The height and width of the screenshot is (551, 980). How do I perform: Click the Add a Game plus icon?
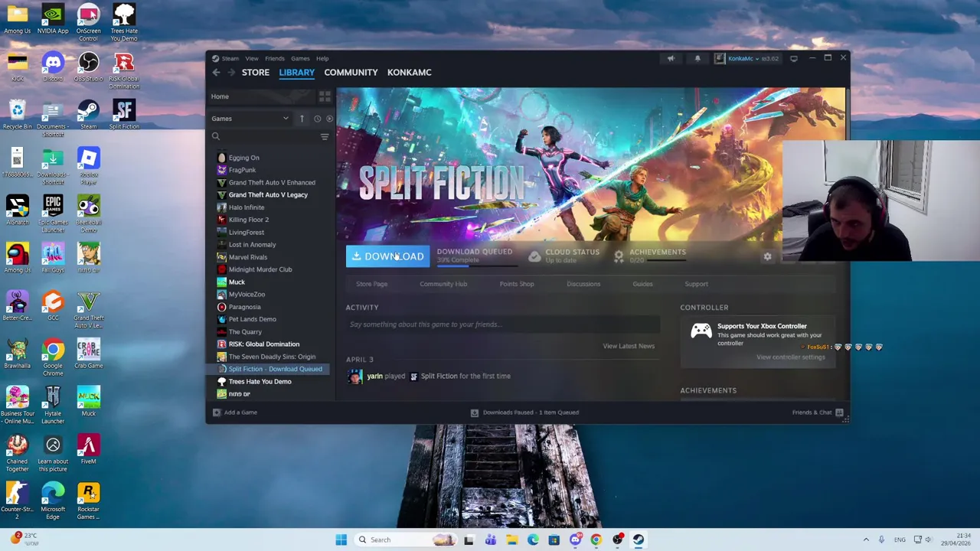pos(217,412)
